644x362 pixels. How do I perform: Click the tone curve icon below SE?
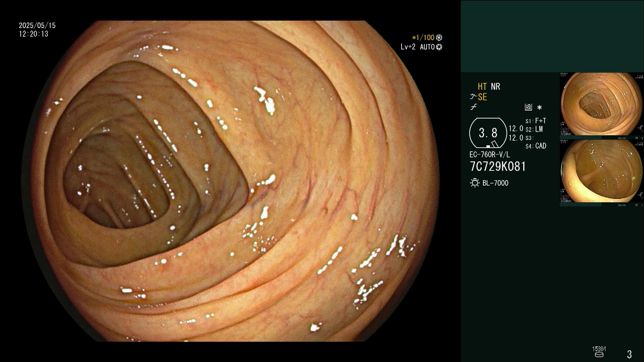474,107
